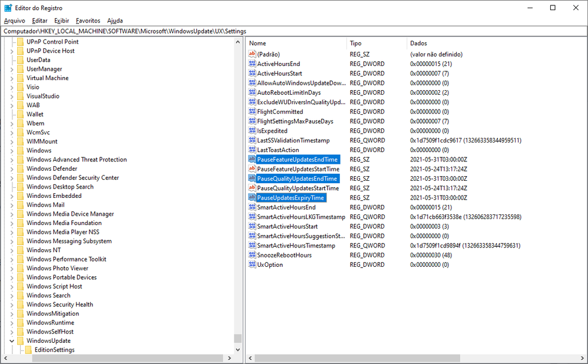
Task: Click the PauseFeatureUpdatesStartTime string icon
Action: tap(252, 168)
